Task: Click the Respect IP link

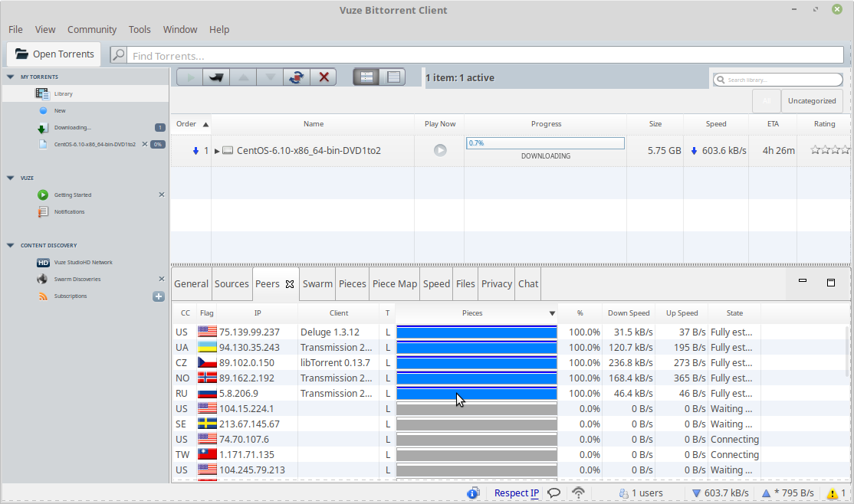Action: tap(517, 493)
